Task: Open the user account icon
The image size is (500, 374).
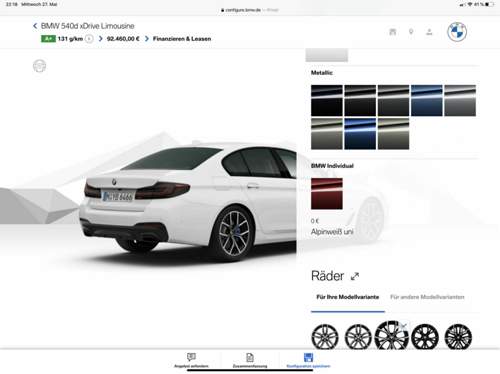Action: [429, 32]
